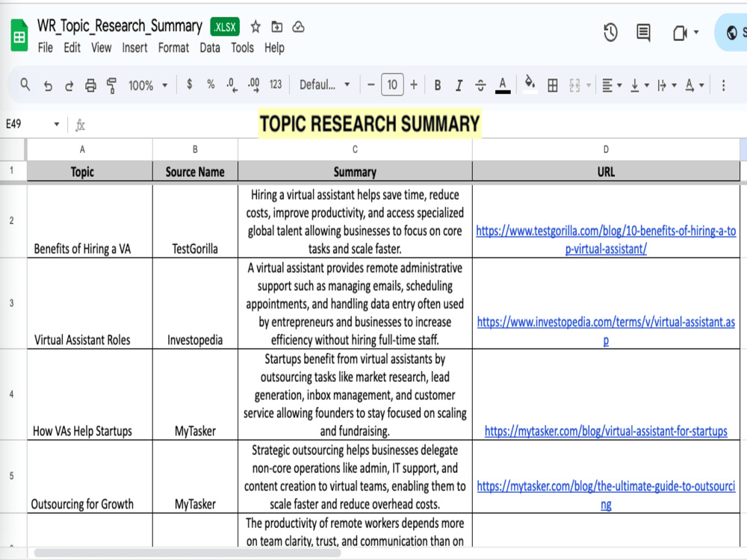Star the WR_Topic_Research_Summary document
Image resolution: width=747 pixels, height=560 pixels.
point(255,27)
